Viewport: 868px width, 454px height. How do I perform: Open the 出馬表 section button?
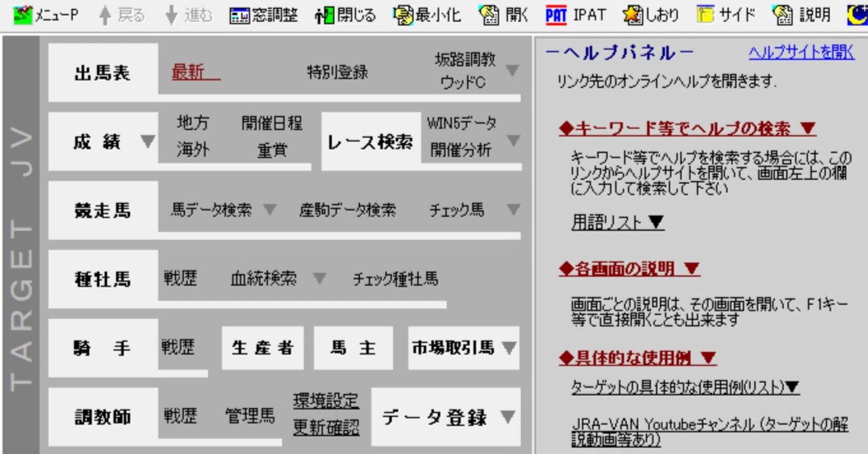(103, 73)
